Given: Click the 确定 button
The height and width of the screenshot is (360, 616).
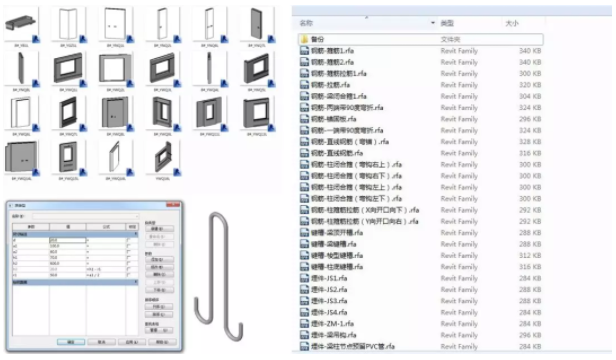Looking at the screenshot, I should click(x=71, y=342).
